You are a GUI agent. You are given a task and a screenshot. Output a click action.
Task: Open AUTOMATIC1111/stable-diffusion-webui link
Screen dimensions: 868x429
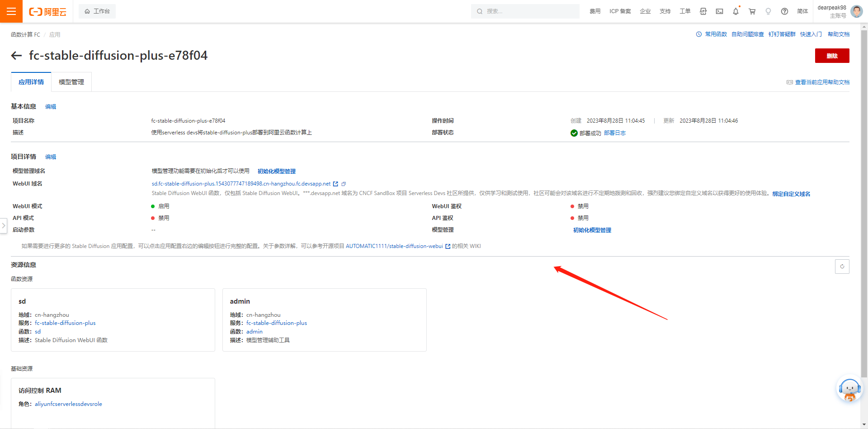point(394,246)
